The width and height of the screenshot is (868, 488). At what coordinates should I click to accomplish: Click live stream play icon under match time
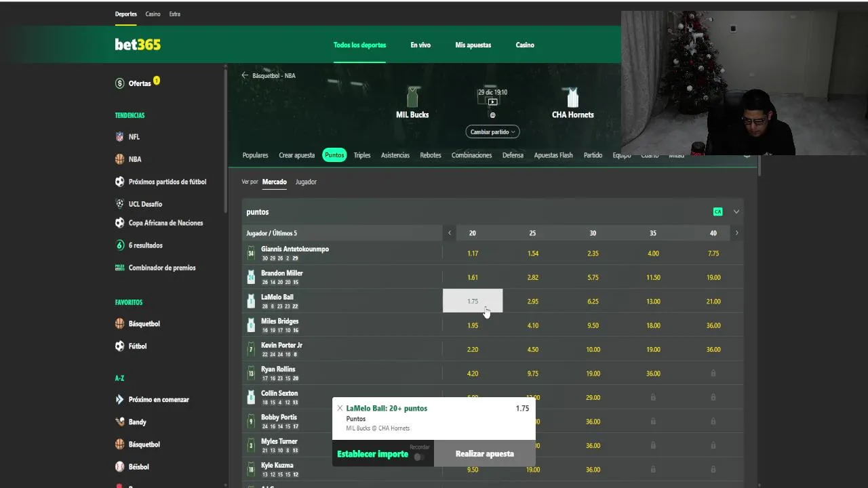point(493,102)
